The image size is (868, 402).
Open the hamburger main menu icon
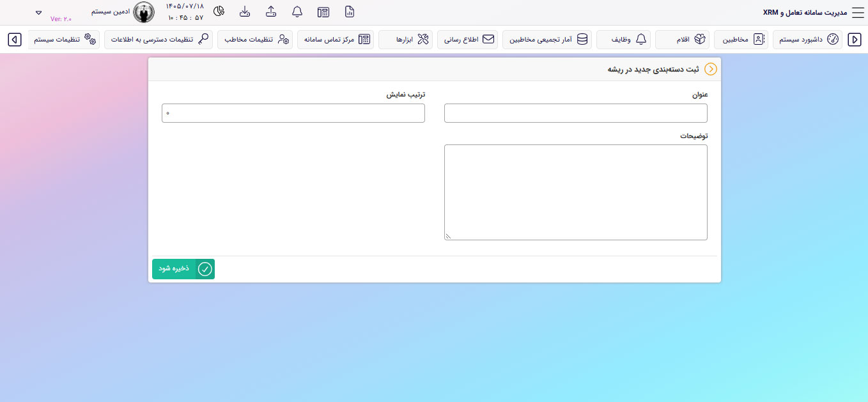click(x=857, y=12)
